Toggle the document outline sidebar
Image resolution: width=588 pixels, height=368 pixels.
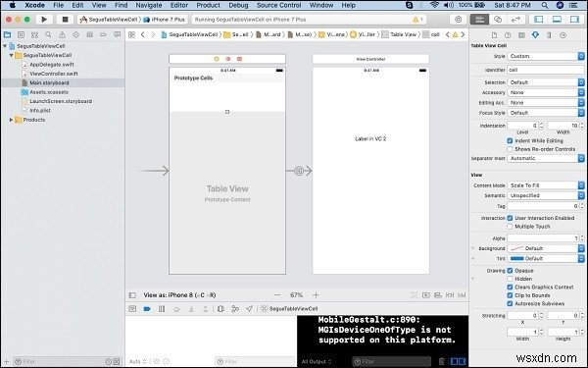tap(132, 295)
